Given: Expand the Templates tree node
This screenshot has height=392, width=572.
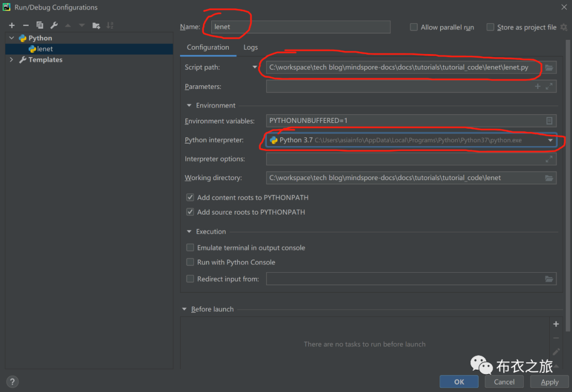Looking at the screenshot, I should pos(12,59).
